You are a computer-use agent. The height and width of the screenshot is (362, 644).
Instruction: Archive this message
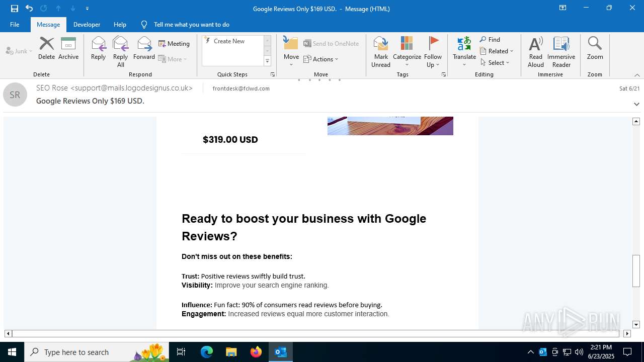click(x=68, y=48)
